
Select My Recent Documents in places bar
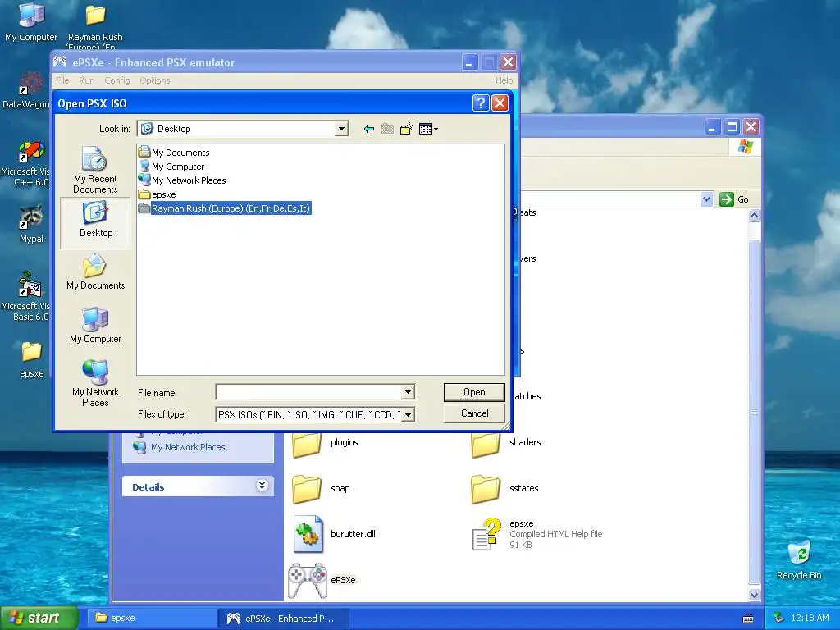click(95, 170)
